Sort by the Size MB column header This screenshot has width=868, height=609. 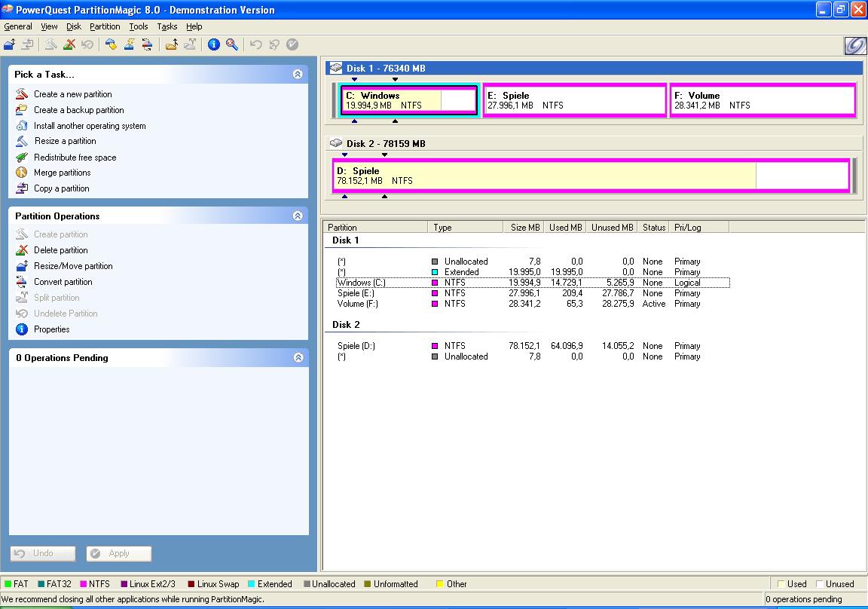[523, 228]
